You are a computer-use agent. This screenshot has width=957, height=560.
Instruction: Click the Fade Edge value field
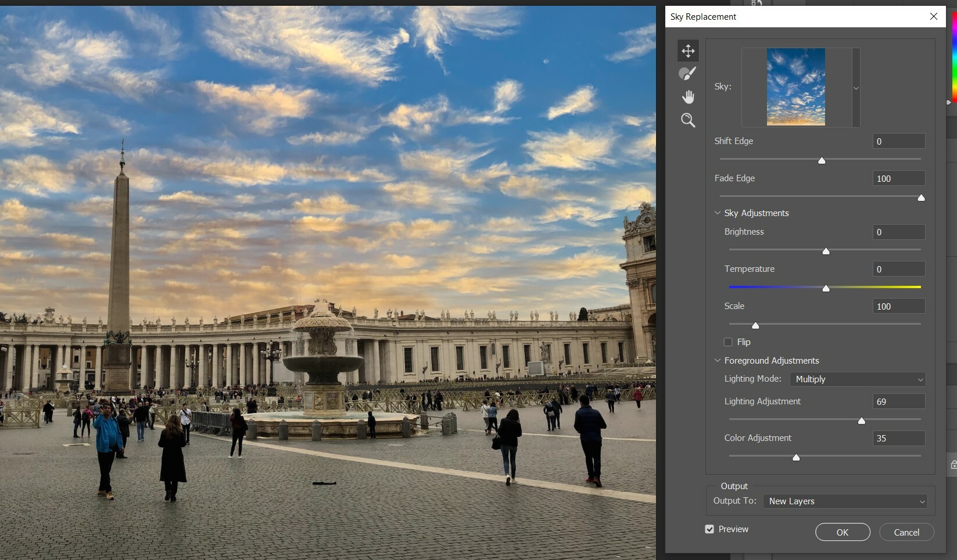(x=898, y=178)
